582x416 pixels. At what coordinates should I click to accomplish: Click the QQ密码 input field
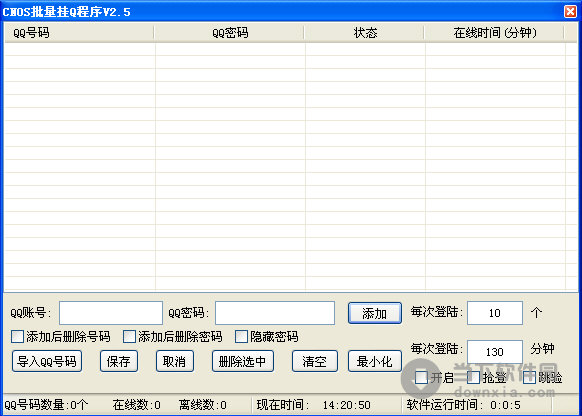tap(275, 313)
